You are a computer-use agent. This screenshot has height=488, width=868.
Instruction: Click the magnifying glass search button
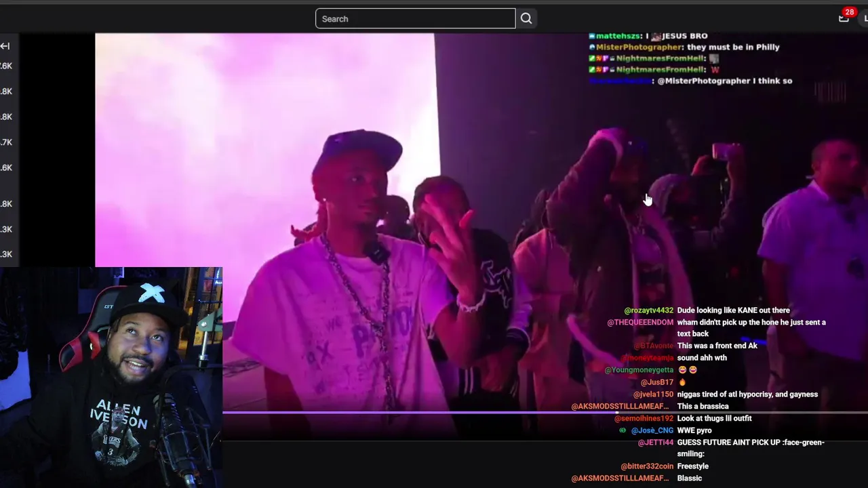tap(526, 19)
